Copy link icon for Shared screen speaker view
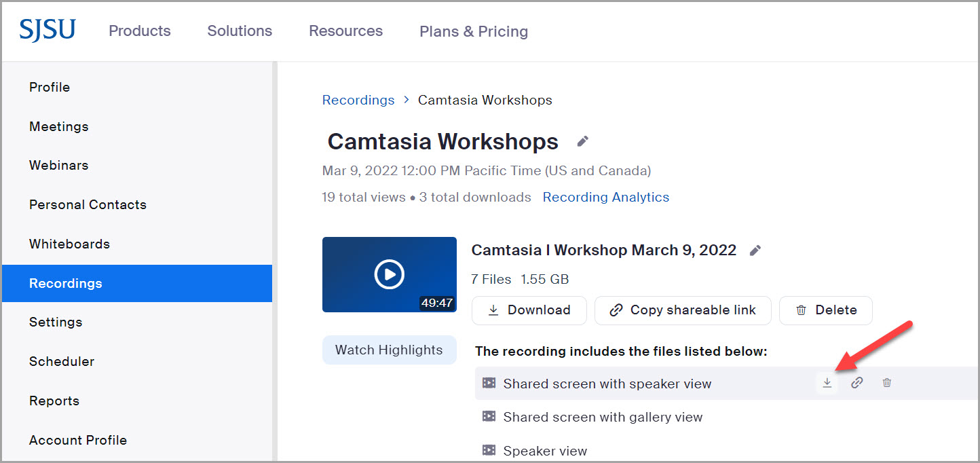The image size is (980, 463). (x=856, y=383)
